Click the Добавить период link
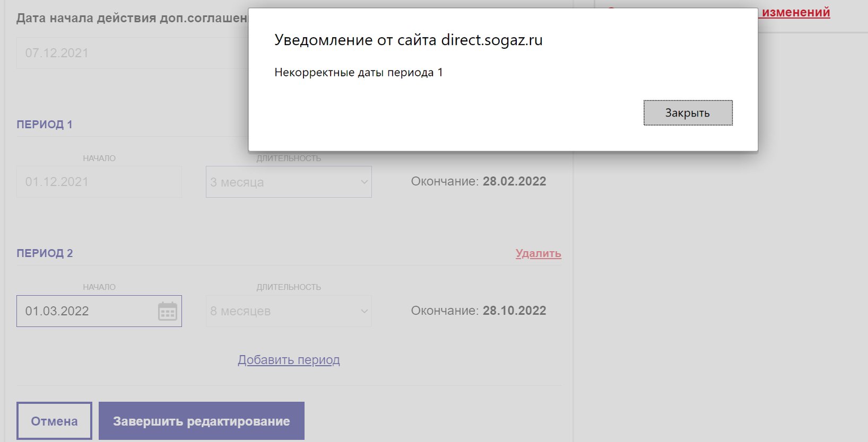Screen dimensions: 868x442 point(289,360)
